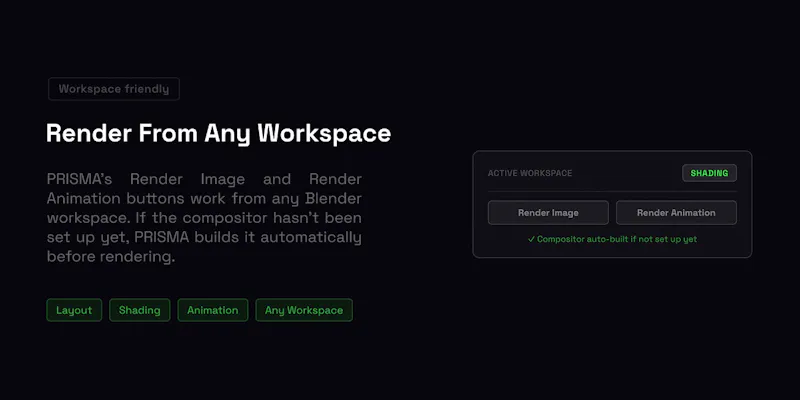The width and height of the screenshot is (800, 400).
Task: Click the Render From Any Workspace heading
Action: 218,134
